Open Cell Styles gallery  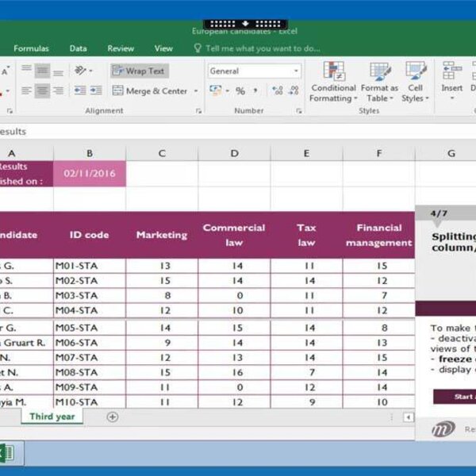click(x=415, y=82)
